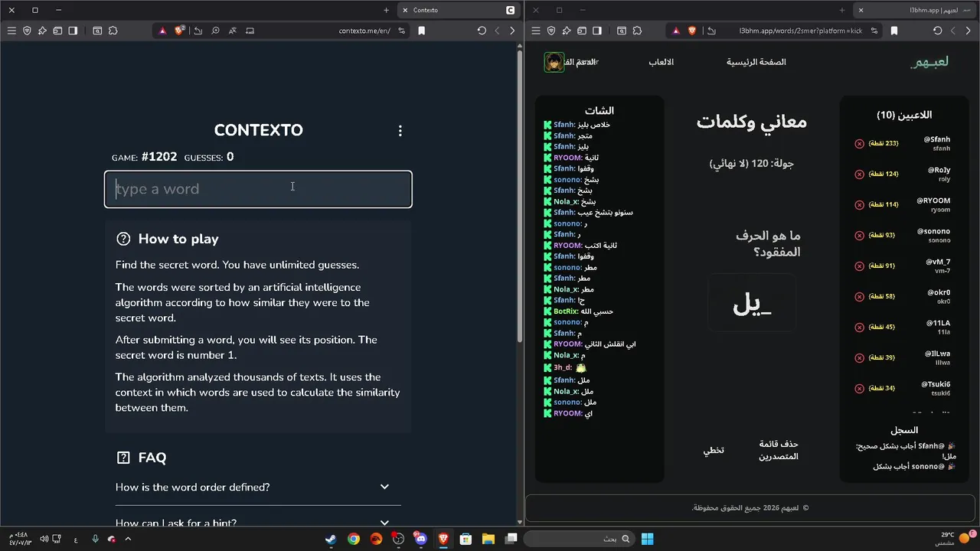Open Chrome from taskbar
This screenshot has width=980, height=551.
[354, 539]
